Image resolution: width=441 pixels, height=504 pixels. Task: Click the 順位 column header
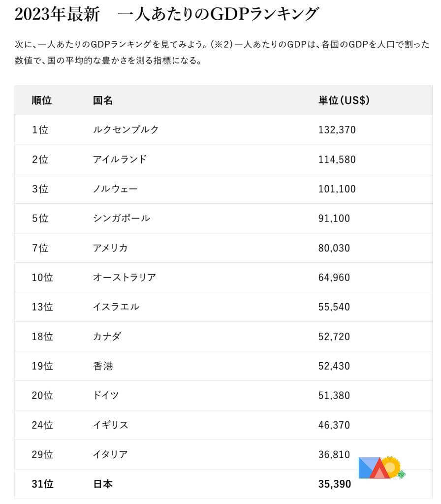click(41, 100)
